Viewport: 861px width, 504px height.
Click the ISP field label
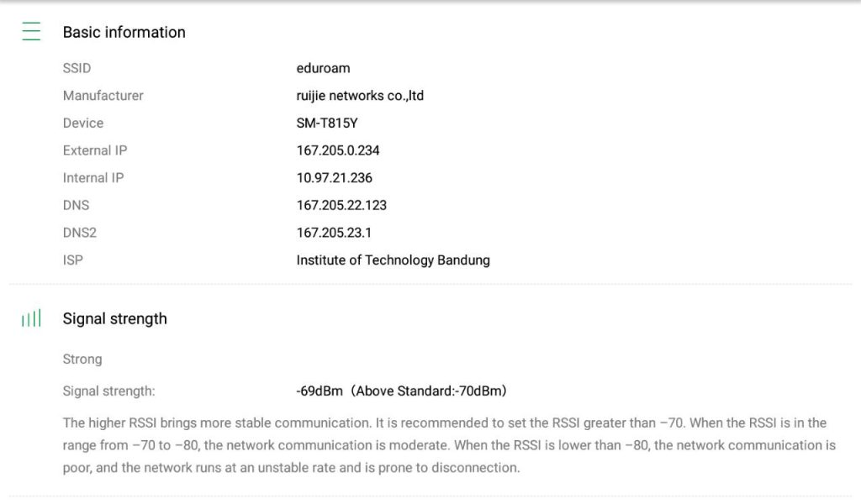73,260
